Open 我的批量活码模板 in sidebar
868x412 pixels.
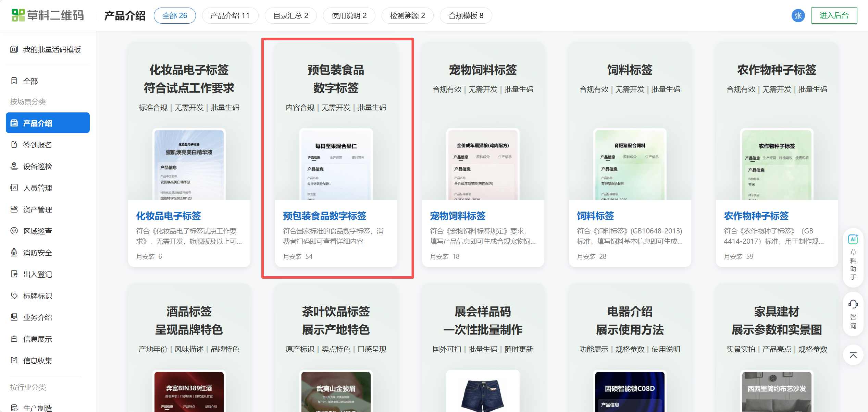tap(51, 50)
